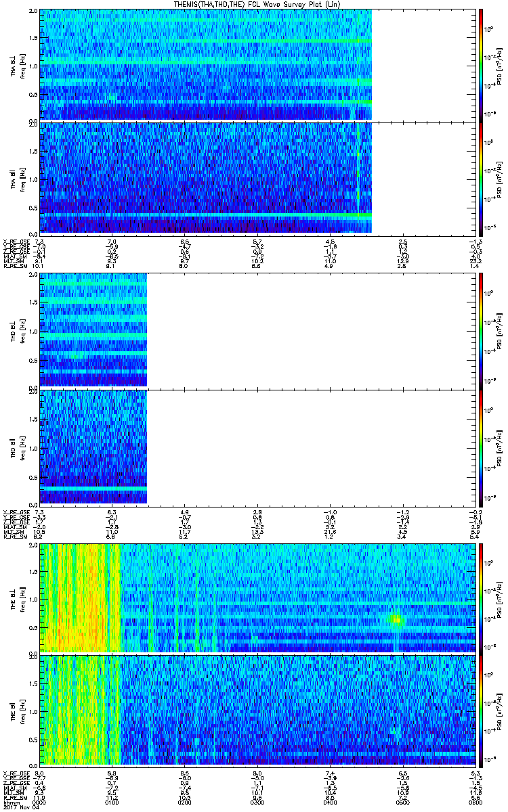Screen dimensions: 508x812
Task: Click the MLT_SM row label below THE panels
Action: 12,792
